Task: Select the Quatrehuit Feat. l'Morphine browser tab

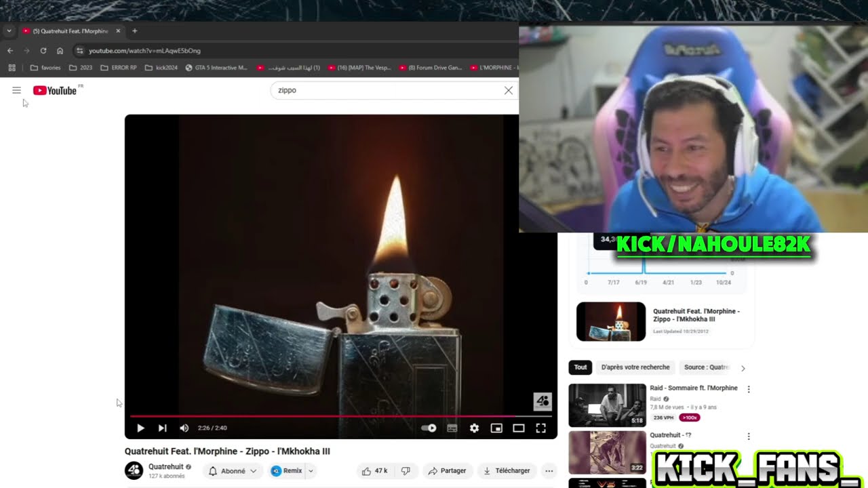Action: tap(70, 31)
